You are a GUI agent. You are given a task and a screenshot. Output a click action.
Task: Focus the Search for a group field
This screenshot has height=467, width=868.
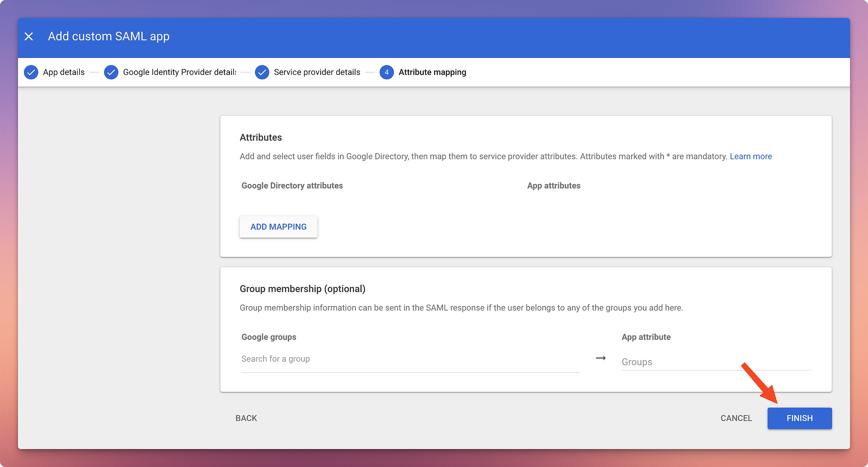click(410, 359)
